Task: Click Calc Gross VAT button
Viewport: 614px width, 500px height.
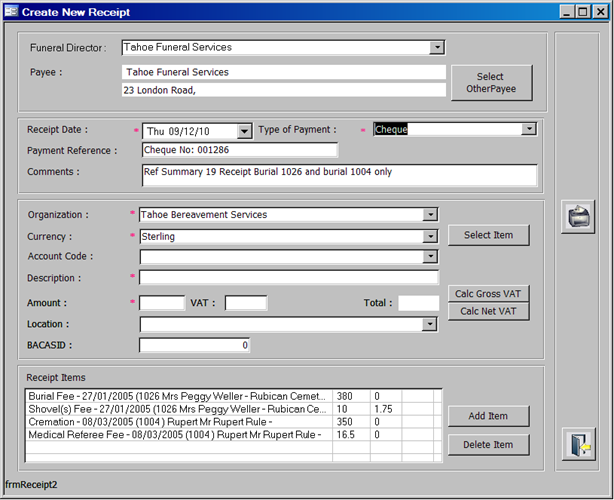Action: click(x=488, y=294)
